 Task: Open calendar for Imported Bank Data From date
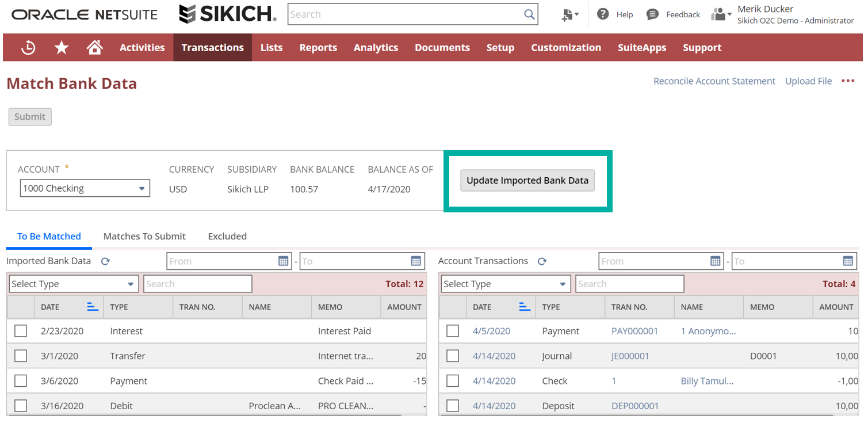283,261
